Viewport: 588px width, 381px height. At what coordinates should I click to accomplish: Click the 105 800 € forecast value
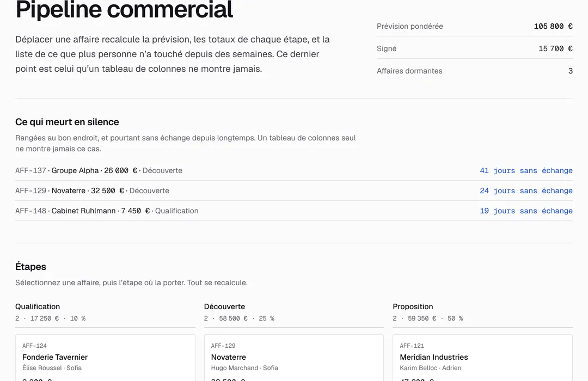pos(553,26)
